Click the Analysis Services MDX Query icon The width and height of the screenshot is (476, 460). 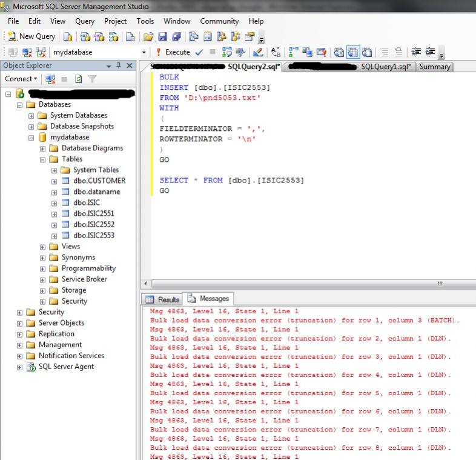pos(85,36)
